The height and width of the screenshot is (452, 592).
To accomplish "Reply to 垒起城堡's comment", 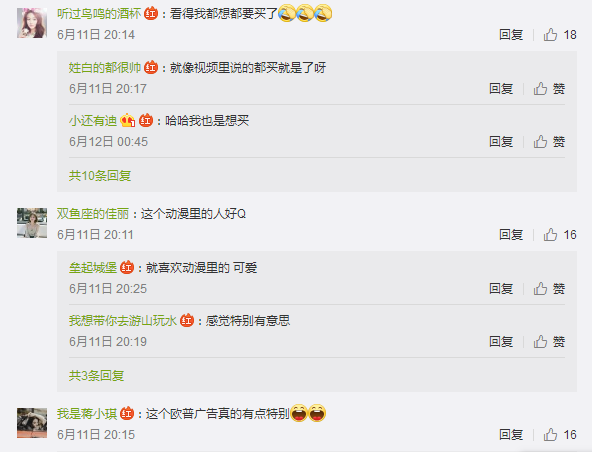I will pos(501,289).
